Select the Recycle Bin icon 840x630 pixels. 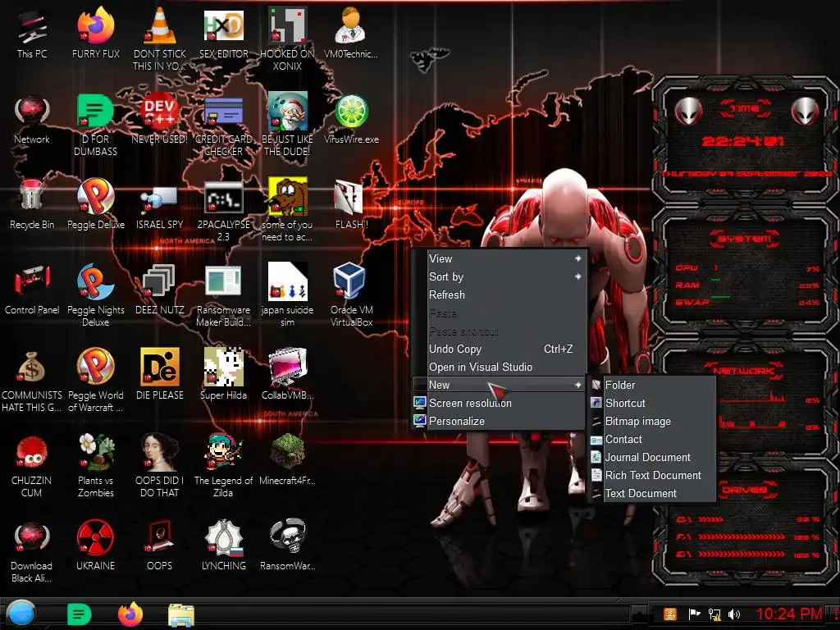point(32,204)
